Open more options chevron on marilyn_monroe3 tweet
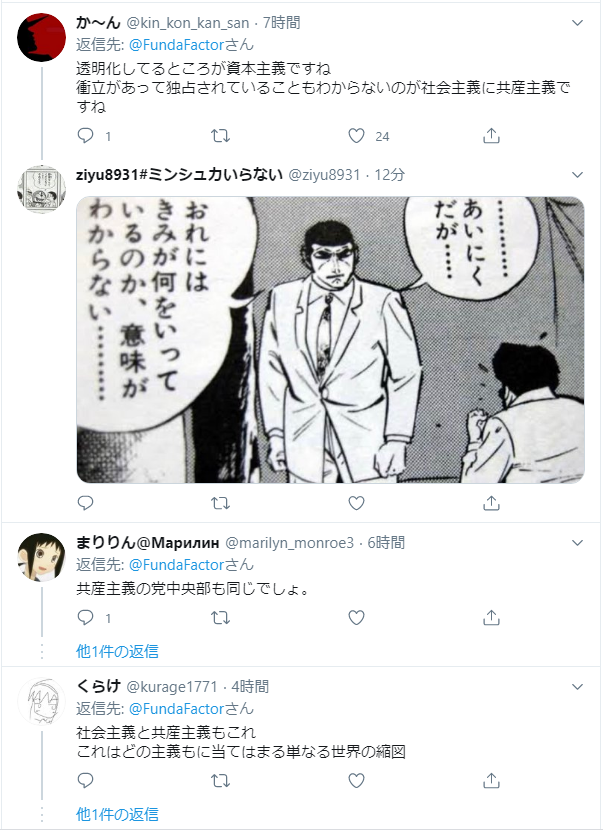 point(578,543)
